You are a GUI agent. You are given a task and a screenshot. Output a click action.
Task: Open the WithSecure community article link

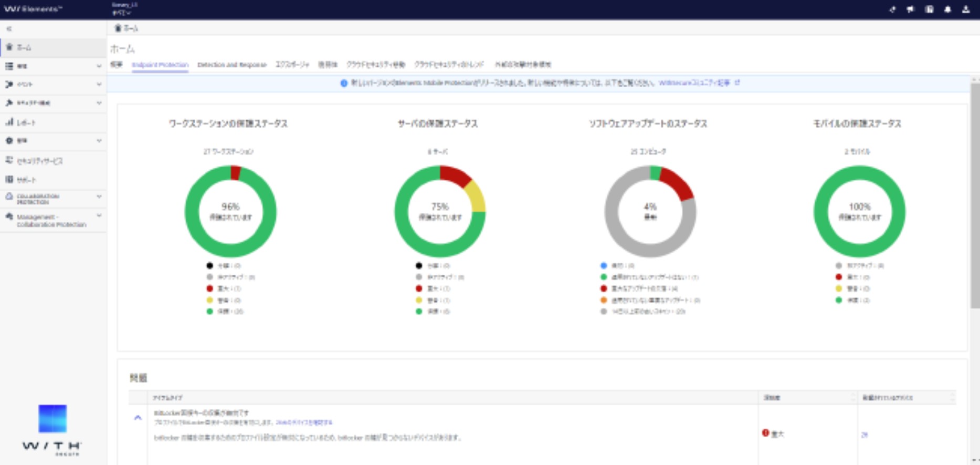click(x=694, y=83)
